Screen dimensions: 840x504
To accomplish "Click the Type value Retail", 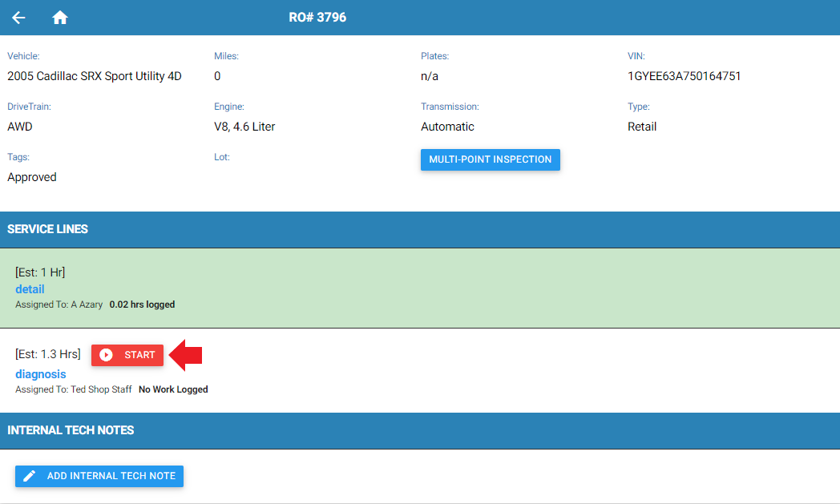I will tap(642, 127).
